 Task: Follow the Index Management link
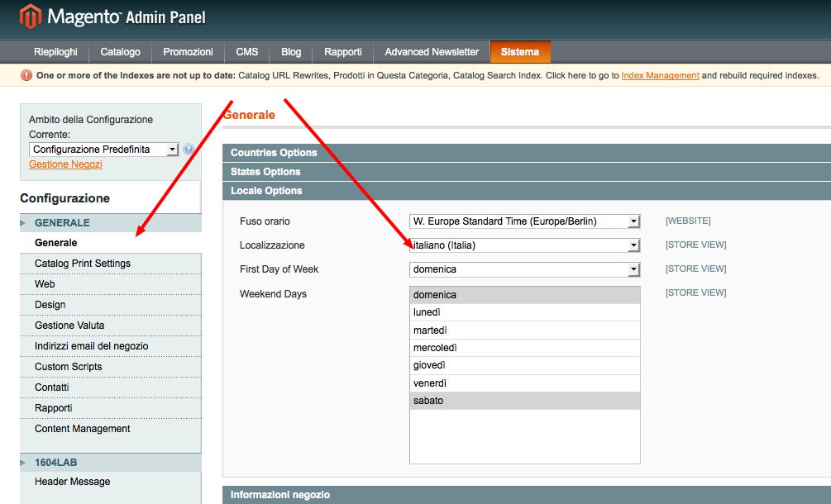click(660, 75)
